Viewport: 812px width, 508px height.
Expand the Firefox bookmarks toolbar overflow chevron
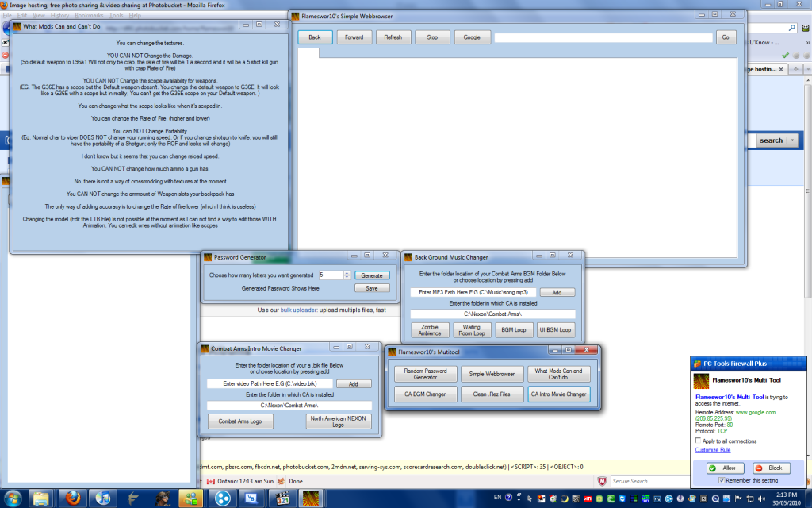(808, 43)
